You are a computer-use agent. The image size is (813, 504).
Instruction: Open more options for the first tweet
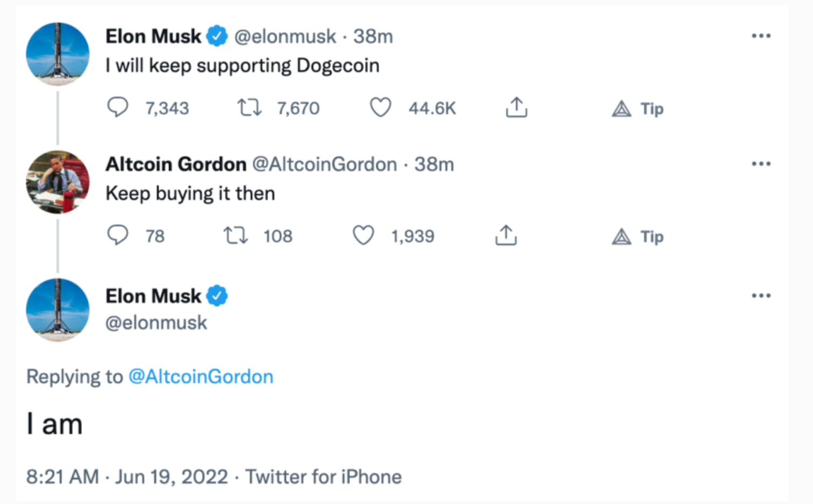click(x=761, y=36)
